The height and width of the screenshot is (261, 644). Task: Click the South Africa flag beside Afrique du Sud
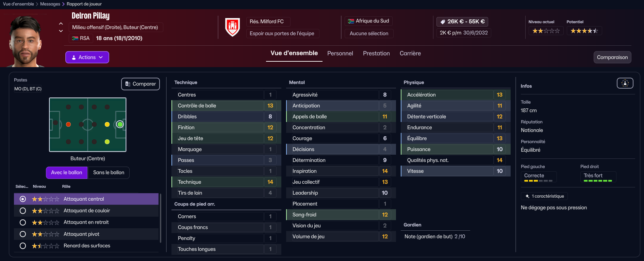[x=351, y=21]
